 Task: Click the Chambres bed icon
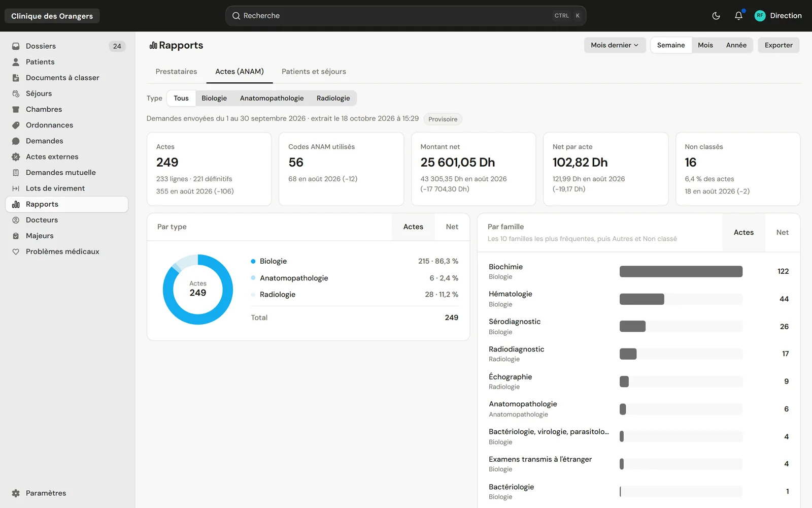(16, 109)
